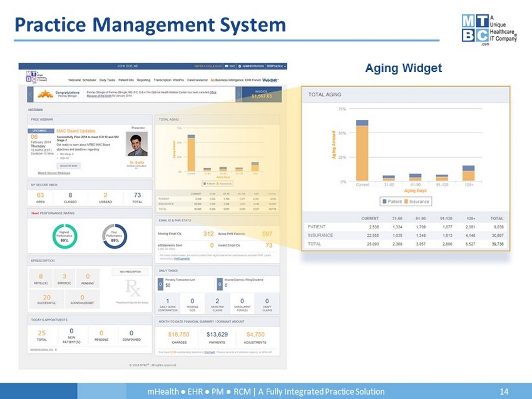This screenshot has height=399, width=532.
Task: Open the Daily Tasks menu item
Action: point(107,80)
